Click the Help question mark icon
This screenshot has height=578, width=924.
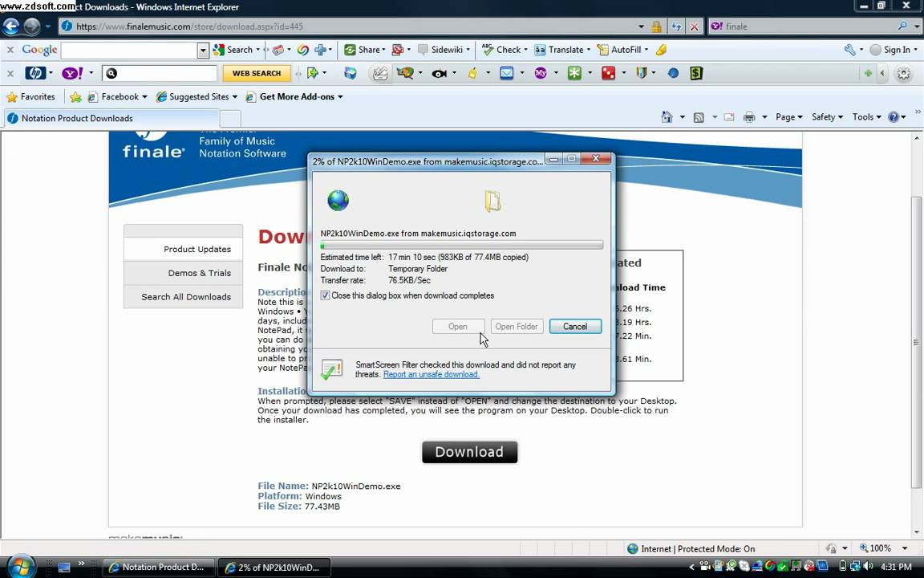pos(894,116)
